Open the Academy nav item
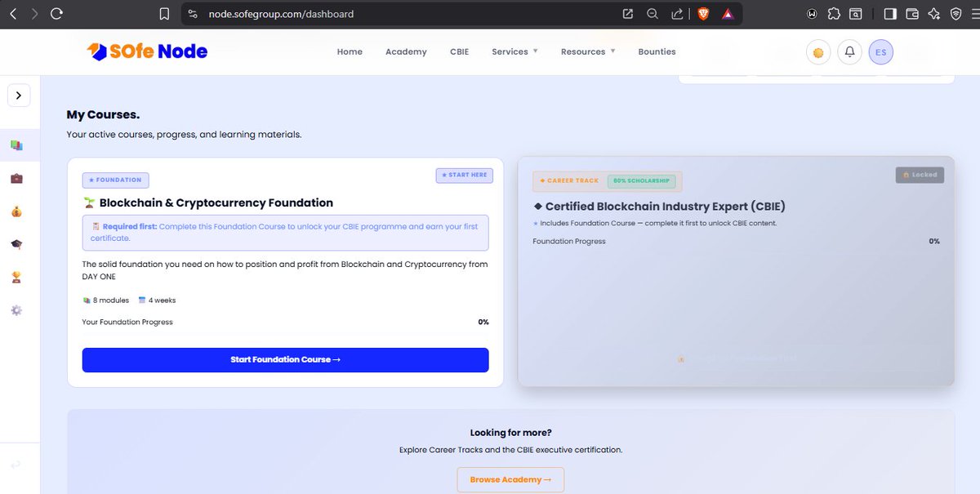 coord(406,51)
